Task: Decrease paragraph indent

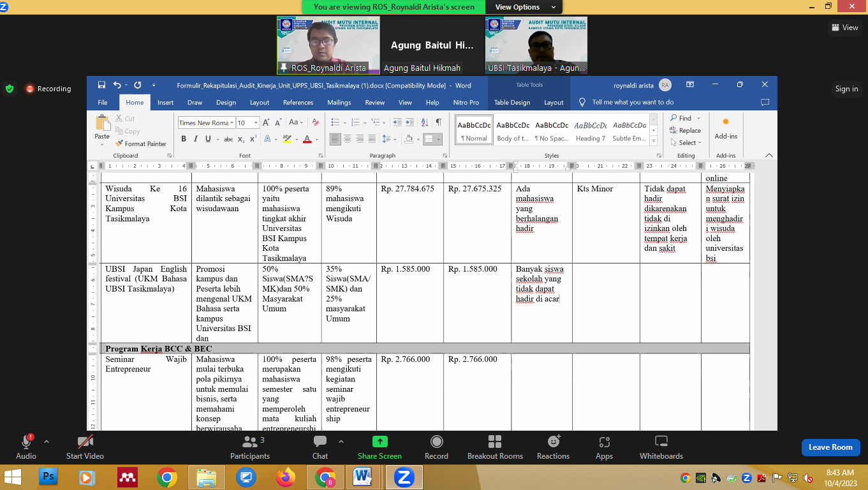Action: pyautogui.click(x=397, y=122)
